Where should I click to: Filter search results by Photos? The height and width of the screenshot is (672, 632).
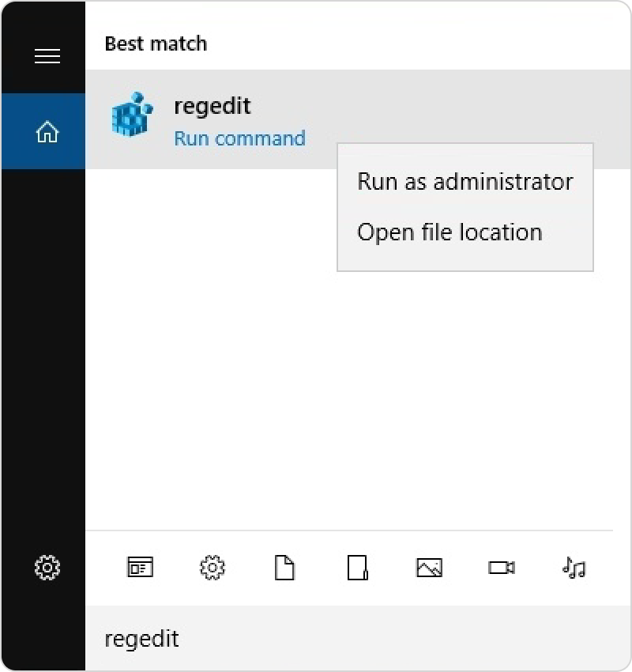(430, 568)
